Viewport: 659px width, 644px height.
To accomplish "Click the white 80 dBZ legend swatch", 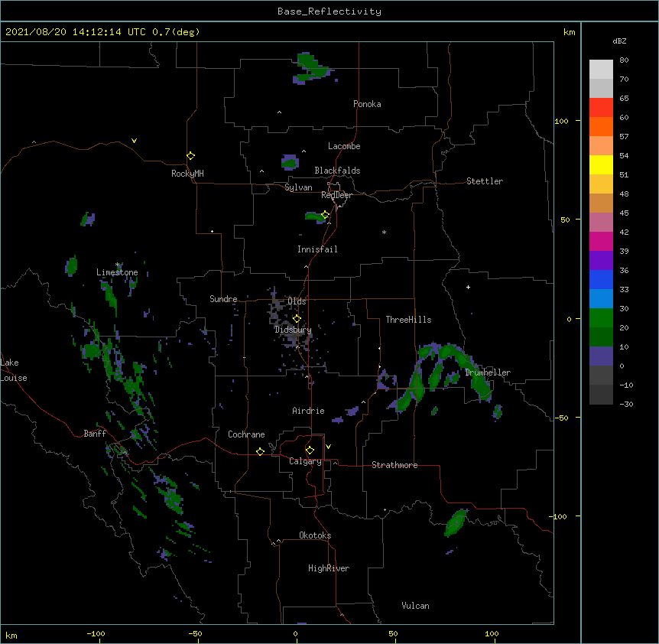I will (x=601, y=69).
